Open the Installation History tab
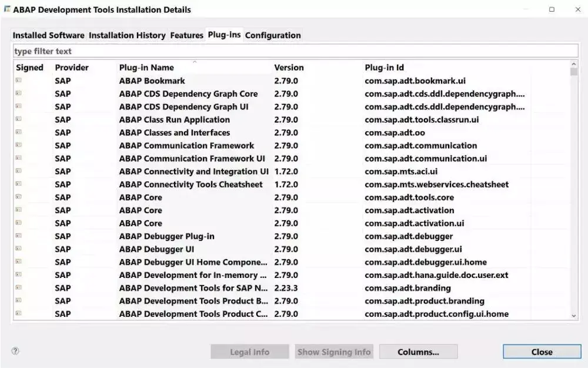This screenshot has height=368, width=588. pos(127,35)
